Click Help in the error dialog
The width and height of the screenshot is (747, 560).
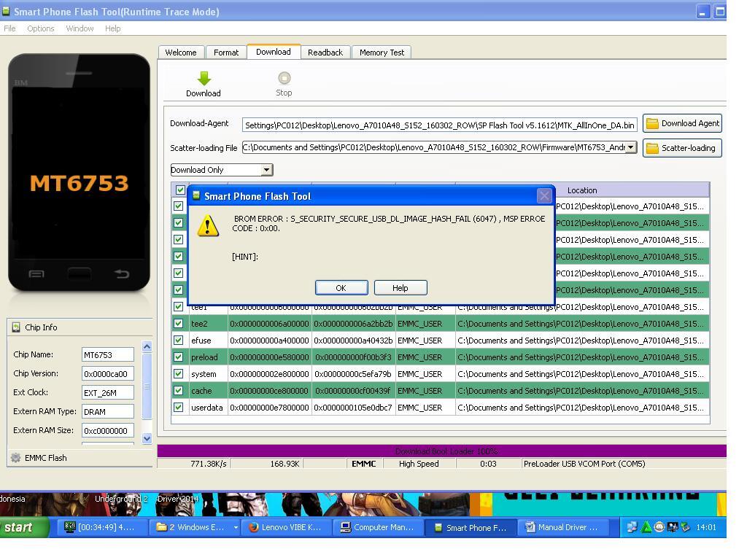point(400,287)
